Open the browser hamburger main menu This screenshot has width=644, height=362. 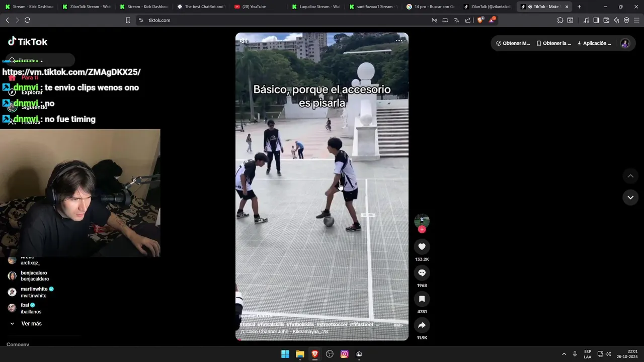(x=636, y=20)
